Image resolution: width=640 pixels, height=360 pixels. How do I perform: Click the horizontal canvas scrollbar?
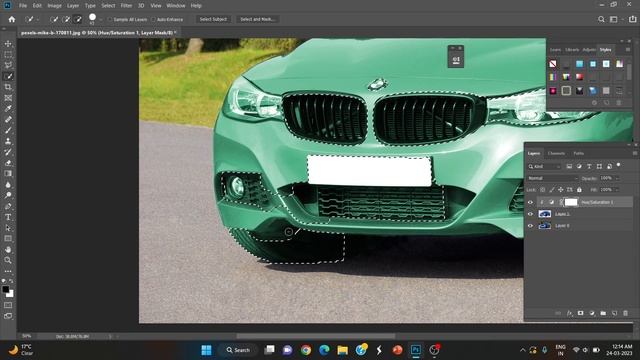pyautogui.click(x=316, y=336)
